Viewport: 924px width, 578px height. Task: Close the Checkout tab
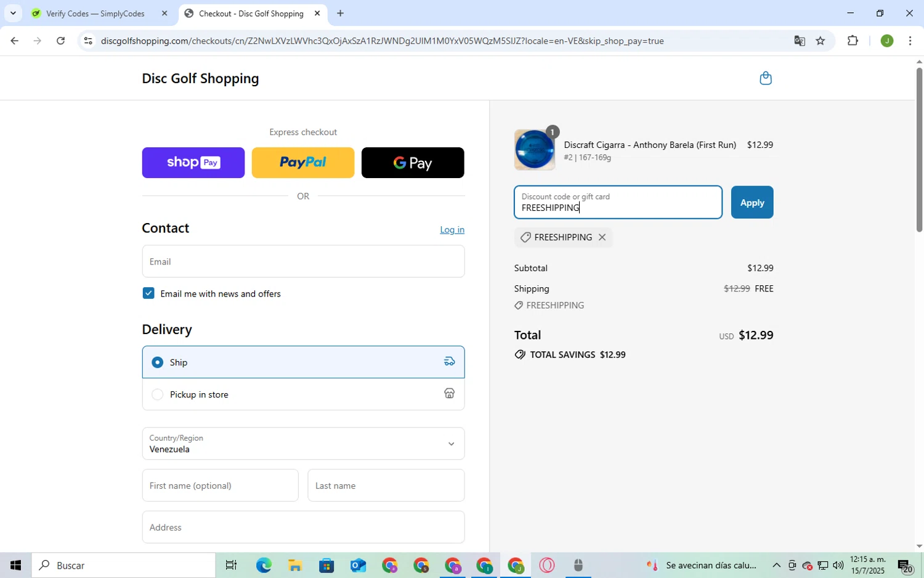[x=317, y=14]
